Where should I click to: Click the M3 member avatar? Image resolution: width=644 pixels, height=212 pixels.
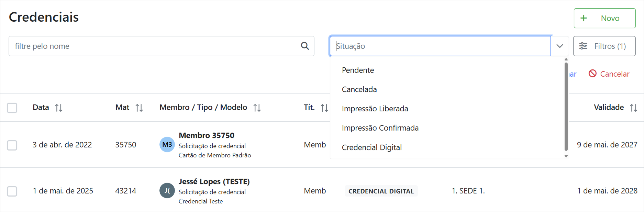click(167, 145)
